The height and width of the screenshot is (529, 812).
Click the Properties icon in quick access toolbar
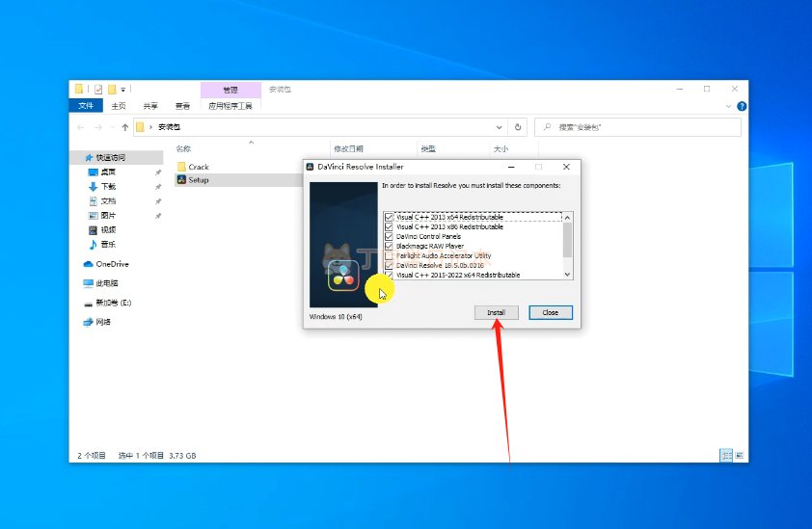coord(98,90)
